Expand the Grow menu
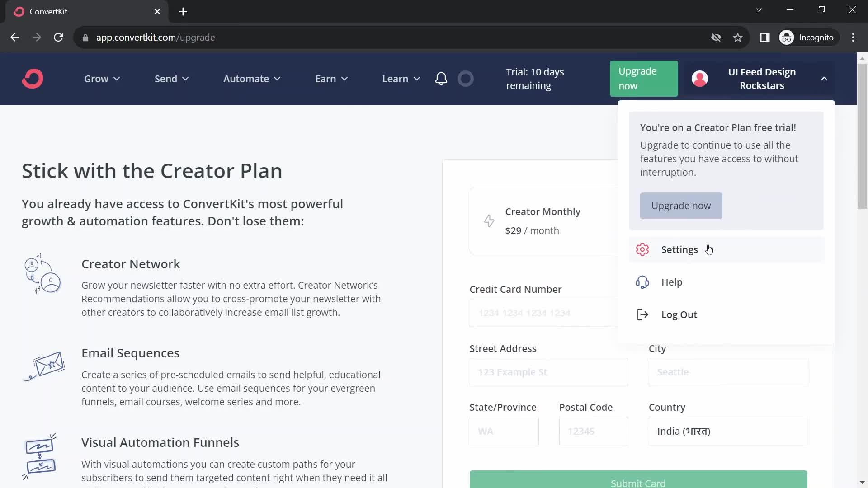Image resolution: width=868 pixels, height=488 pixels. coord(102,79)
